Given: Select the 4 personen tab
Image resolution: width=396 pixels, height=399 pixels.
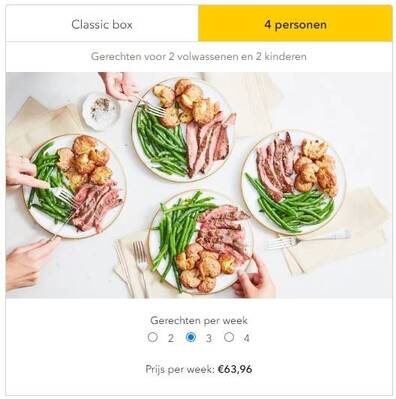Looking at the screenshot, I should (x=295, y=25).
